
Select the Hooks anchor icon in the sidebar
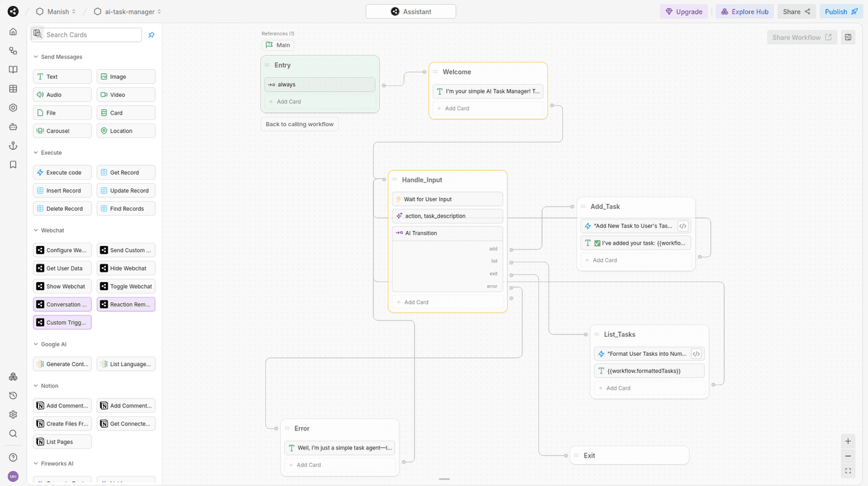point(12,145)
